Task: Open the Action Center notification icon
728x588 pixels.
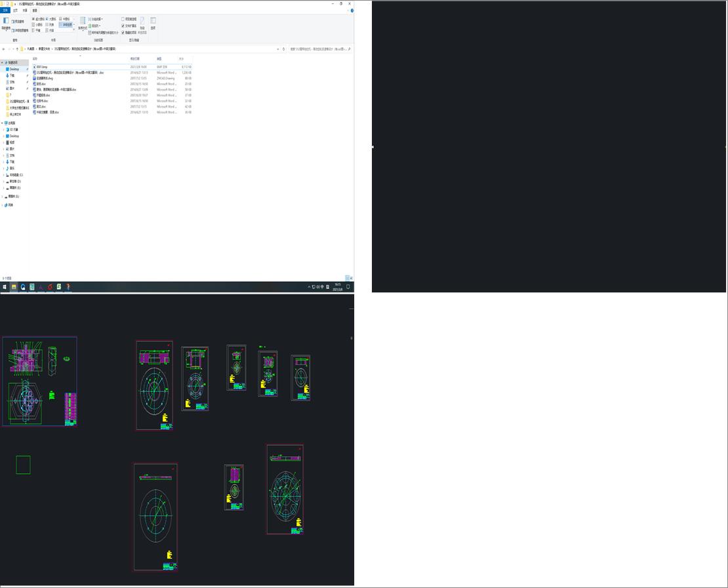Action: coord(348,287)
